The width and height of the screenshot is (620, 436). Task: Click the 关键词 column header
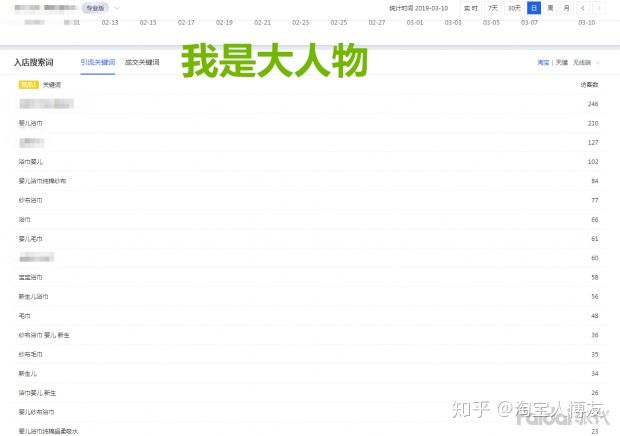click(x=52, y=85)
